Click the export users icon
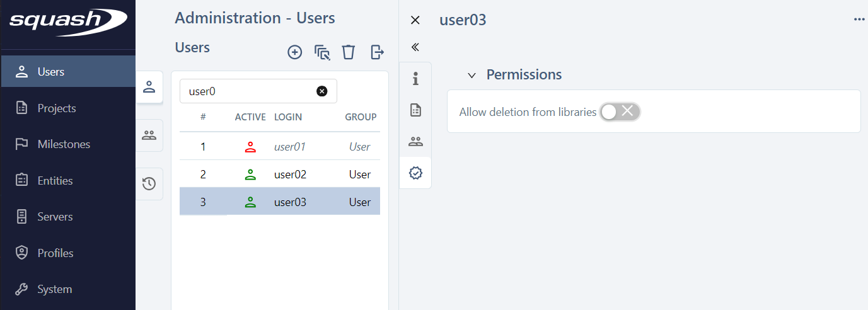This screenshot has width=868, height=310. (x=377, y=52)
